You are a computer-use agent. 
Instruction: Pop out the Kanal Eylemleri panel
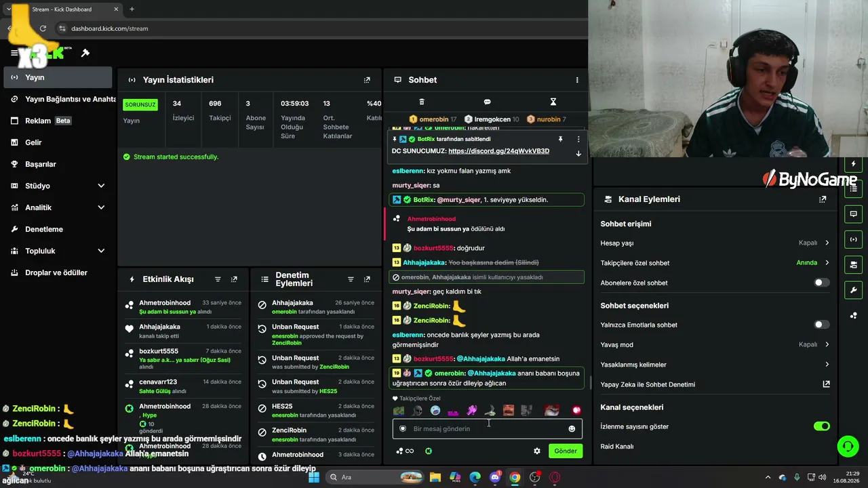coord(823,199)
